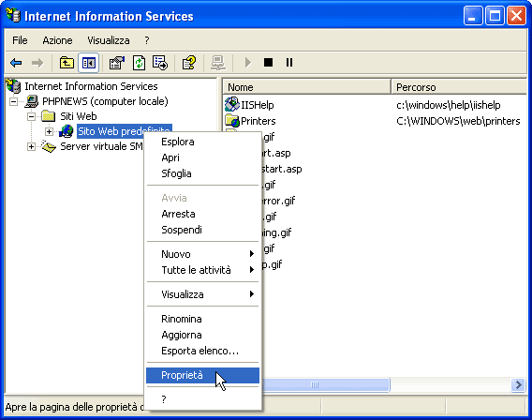This screenshot has width=532, height=420.
Task: Open the Nuovo submenu
Action: coord(203,254)
